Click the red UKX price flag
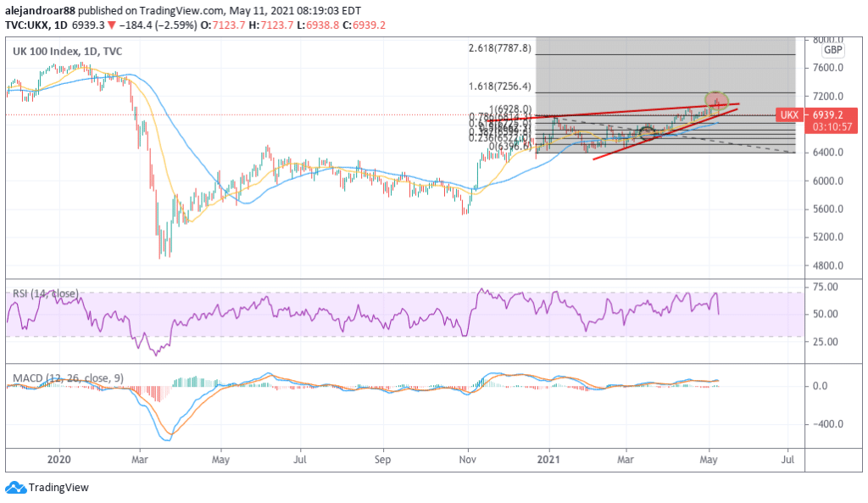868x503 pixels. pos(788,113)
